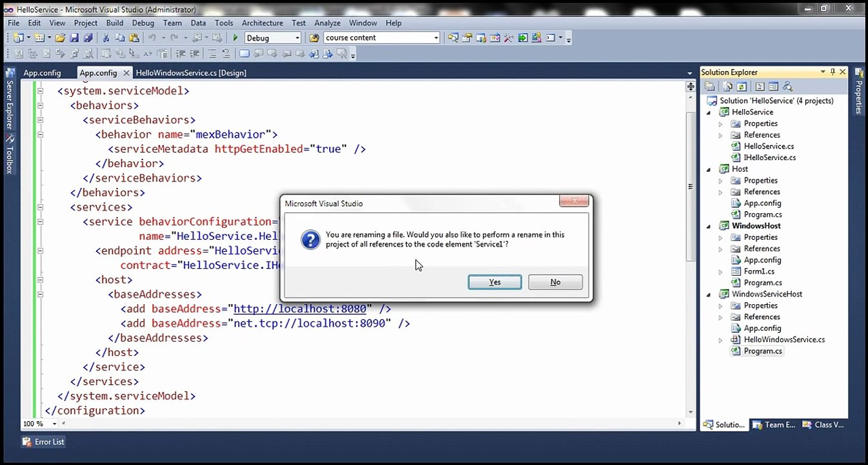Start debugging with the green play icon
The image size is (868, 465).
[236, 38]
